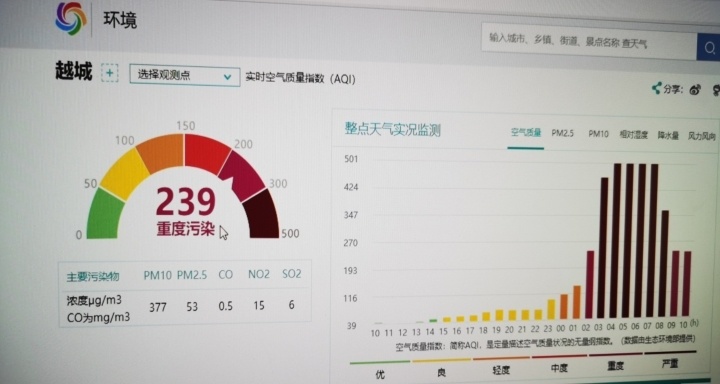
Task: Open the 风力风向 tab
Action: (x=702, y=136)
